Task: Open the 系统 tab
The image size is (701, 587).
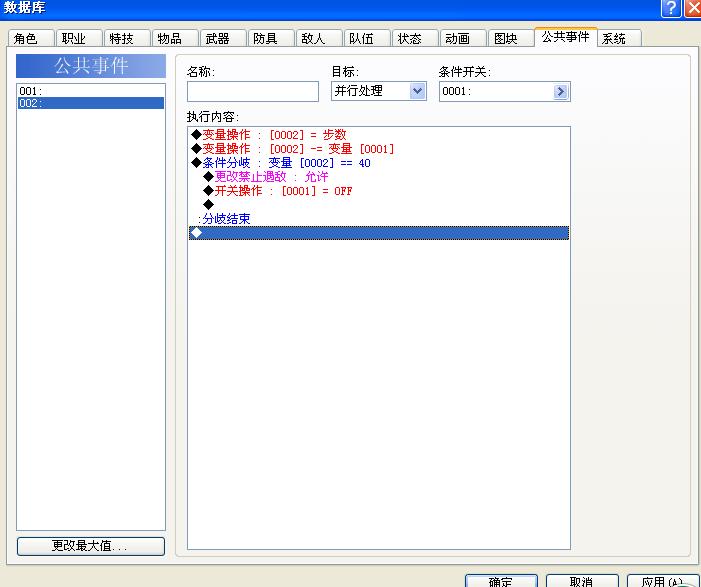Action: coord(619,38)
